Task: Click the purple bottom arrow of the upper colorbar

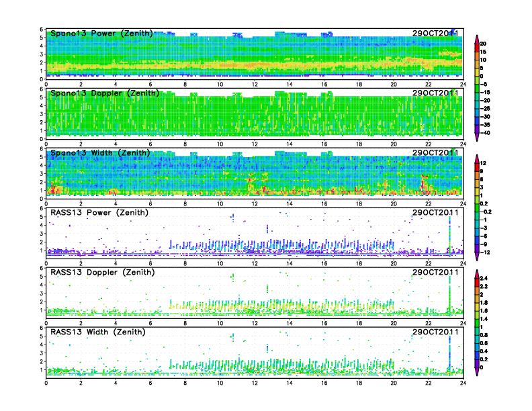Action: click(x=477, y=137)
